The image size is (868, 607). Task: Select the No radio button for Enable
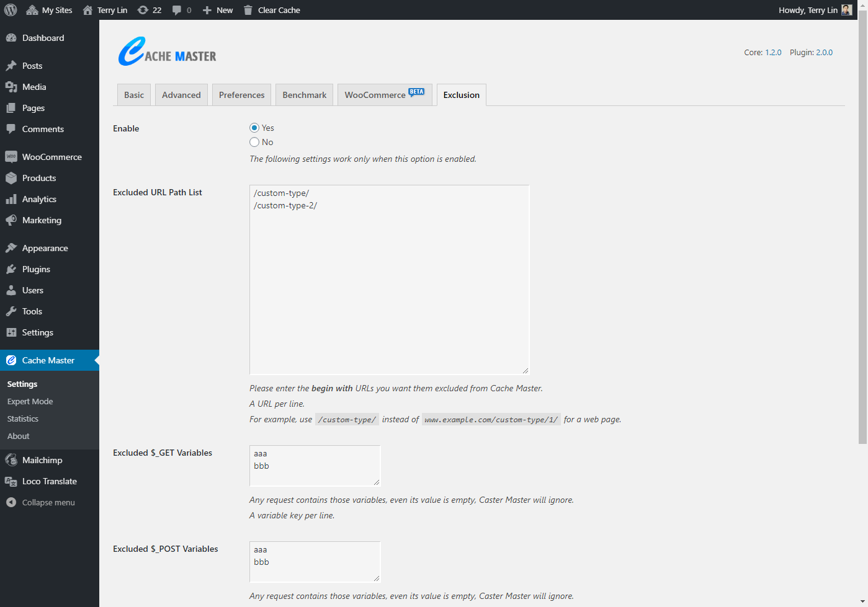tap(254, 142)
